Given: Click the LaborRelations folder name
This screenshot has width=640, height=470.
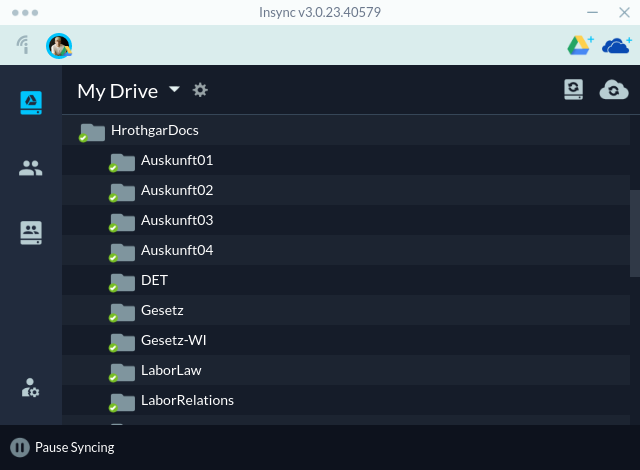Looking at the screenshot, I should pos(187,400).
